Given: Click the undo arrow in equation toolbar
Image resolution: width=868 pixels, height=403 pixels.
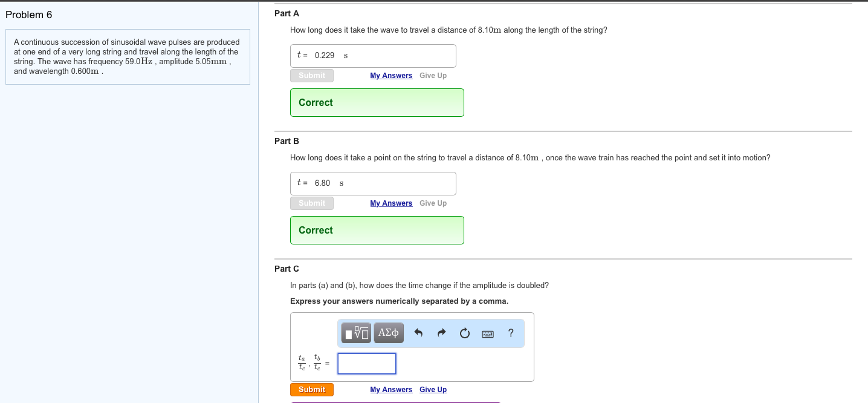Looking at the screenshot, I should point(418,333).
